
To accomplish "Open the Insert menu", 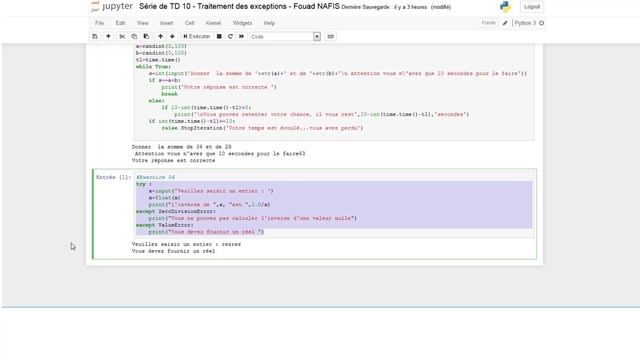I will tap(167, 23).
